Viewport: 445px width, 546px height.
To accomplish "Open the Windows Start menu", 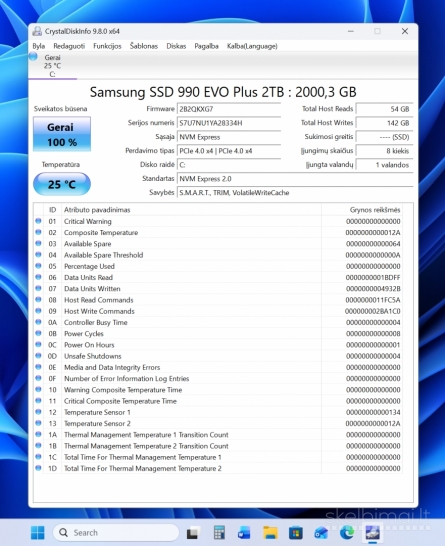I will click(38, 532).
